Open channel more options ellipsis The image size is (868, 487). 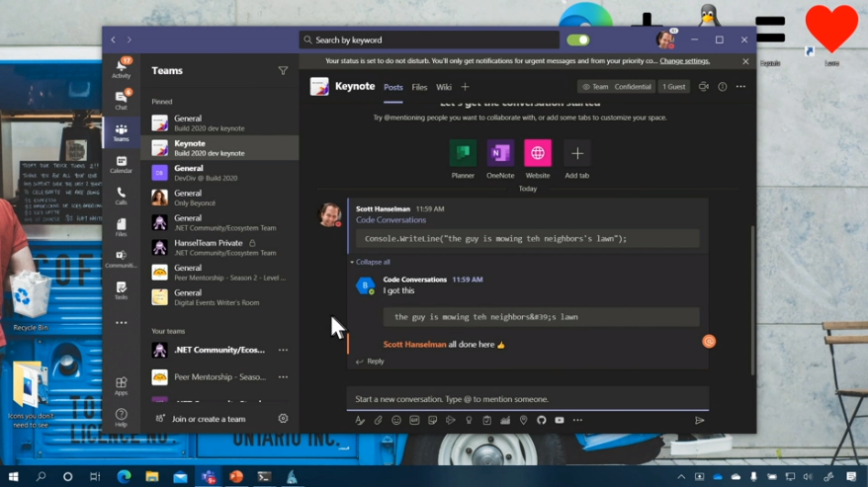pos(740,86)
